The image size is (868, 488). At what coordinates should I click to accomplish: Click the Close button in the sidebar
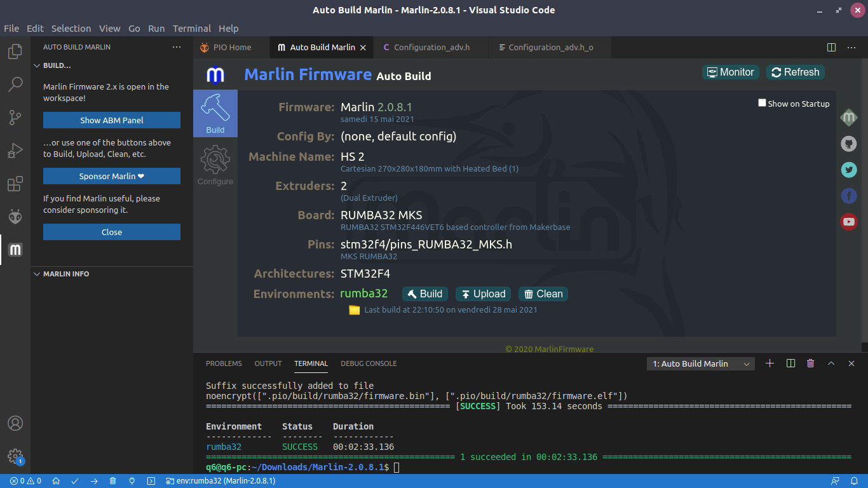pyautogui.click(x=112, y=232)
